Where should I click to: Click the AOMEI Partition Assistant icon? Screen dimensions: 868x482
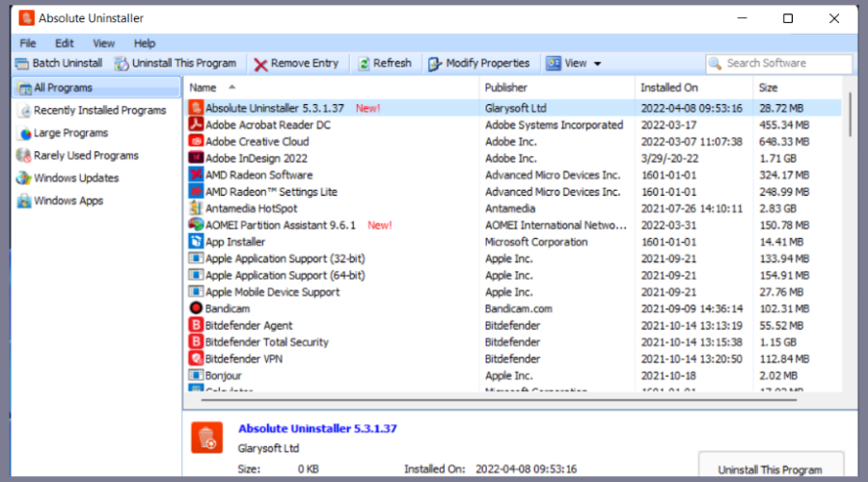(x=196, y=225)
